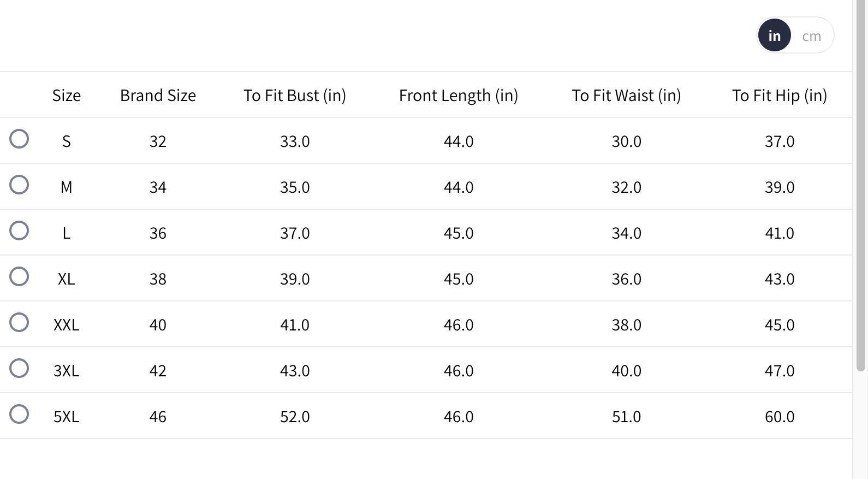Image resolution: width=868 pixels, height=479 pixels.
Task: Select the M size radio button
Action: (x=19, y=185)
